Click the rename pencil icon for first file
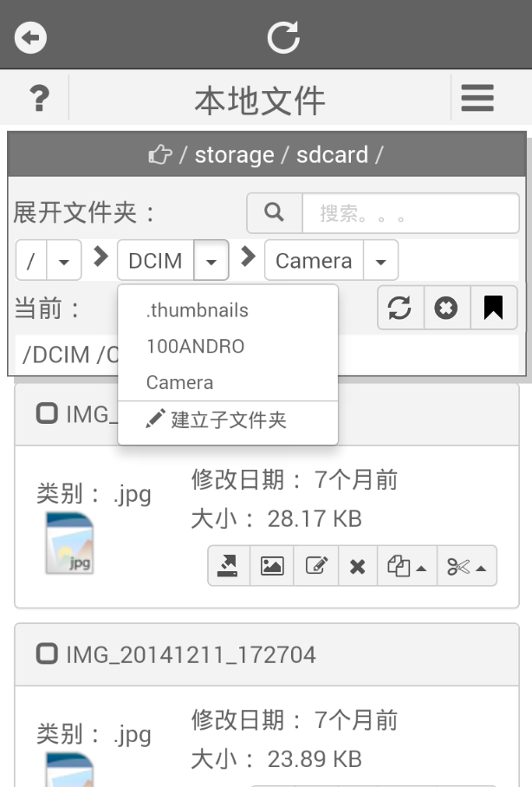 click(316, 566)
